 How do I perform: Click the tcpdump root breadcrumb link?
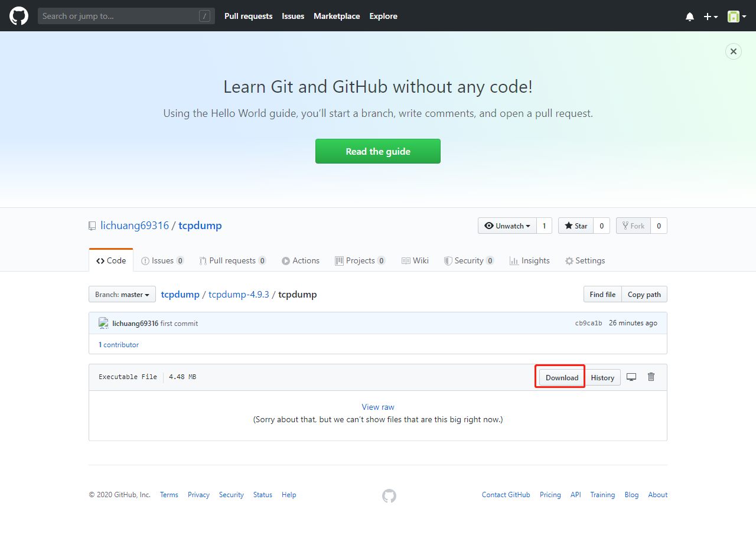tap(180, 294)
